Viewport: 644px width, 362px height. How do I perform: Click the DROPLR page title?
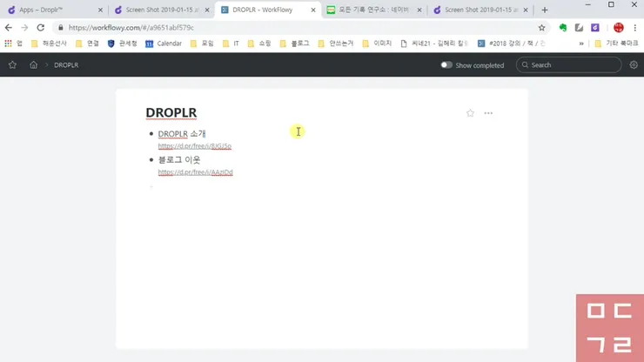(x=171, y=112)
